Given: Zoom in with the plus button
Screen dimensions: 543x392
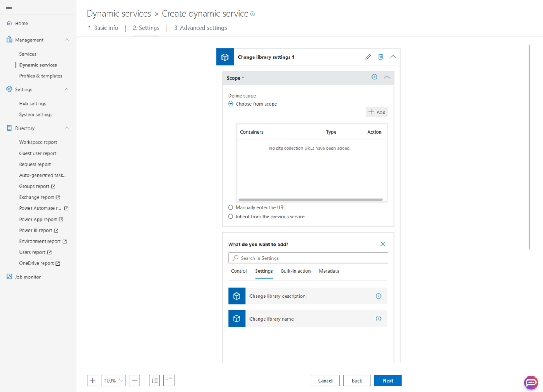Looking at the screenshot, I should point(92,380).
